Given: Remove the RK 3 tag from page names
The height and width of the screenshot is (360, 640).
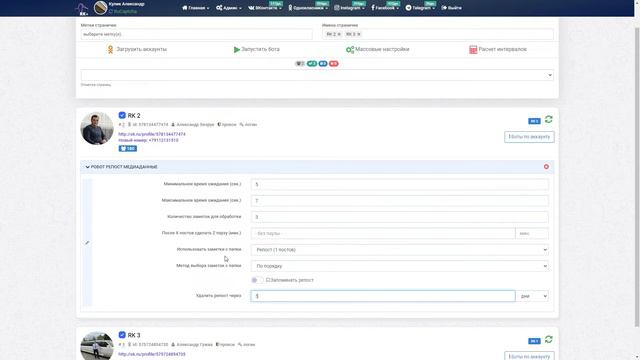Looking at the screenshot, I should click(x=359, y=34).
